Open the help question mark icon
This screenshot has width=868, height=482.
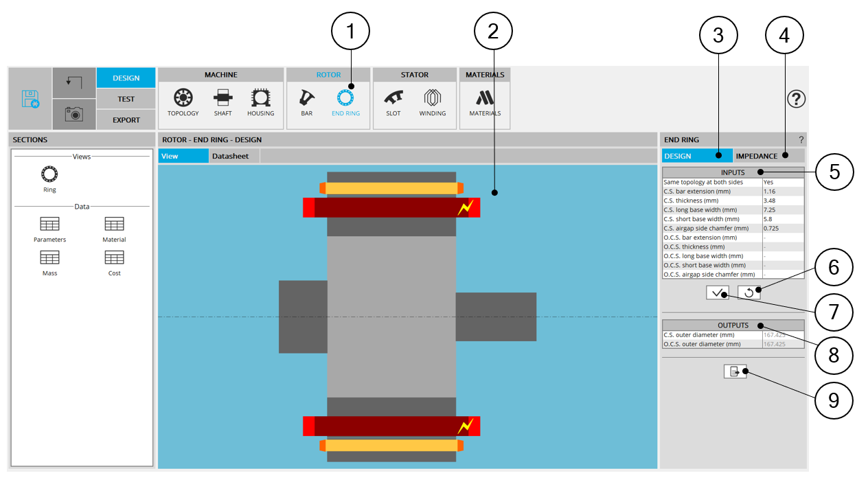[796, 99]
